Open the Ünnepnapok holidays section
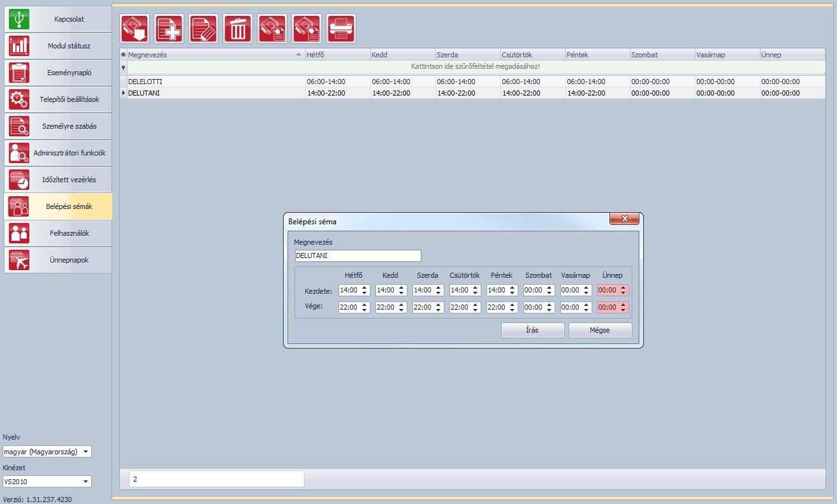 tap(58, 260)
